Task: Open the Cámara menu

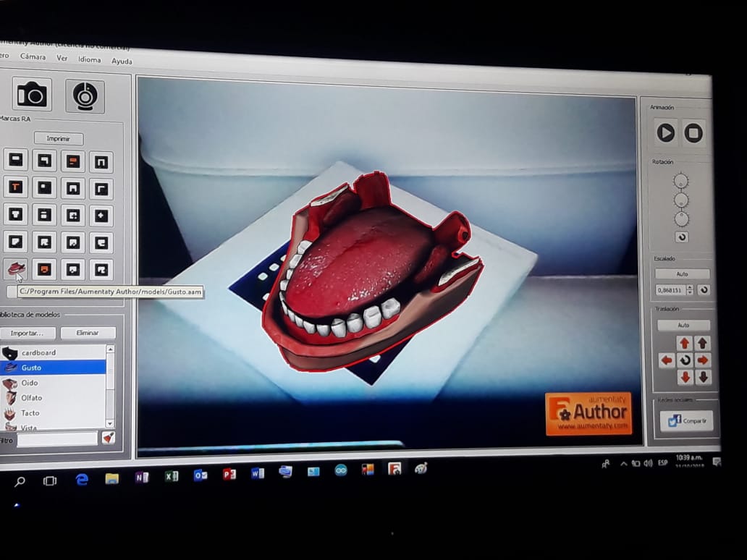Action: coord(33,56)
